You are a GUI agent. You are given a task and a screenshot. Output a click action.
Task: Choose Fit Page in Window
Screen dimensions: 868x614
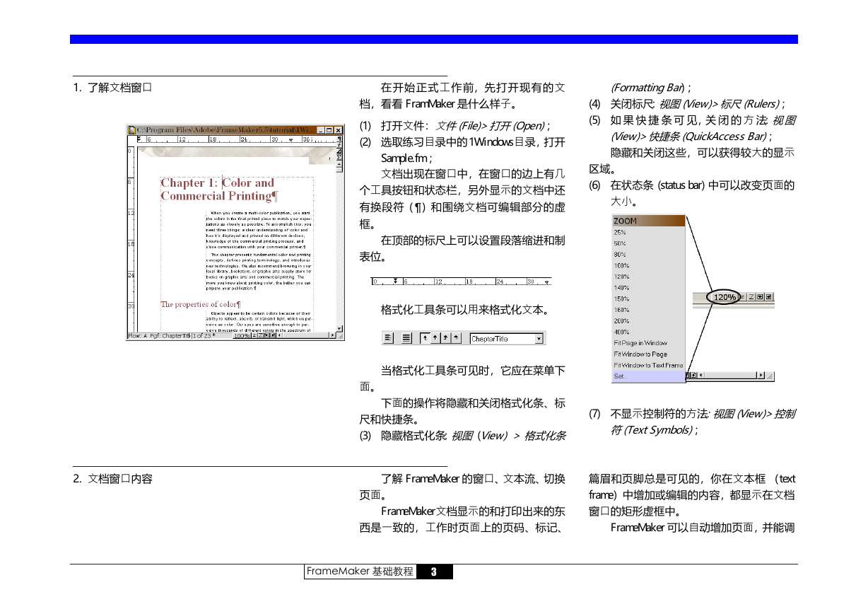pyautogui.click(x=640, y=343)
